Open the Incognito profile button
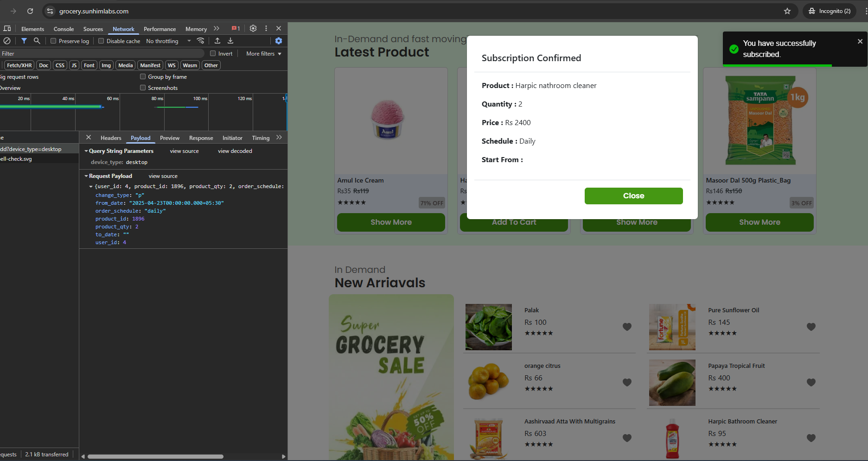 click(x=830, y=11)
